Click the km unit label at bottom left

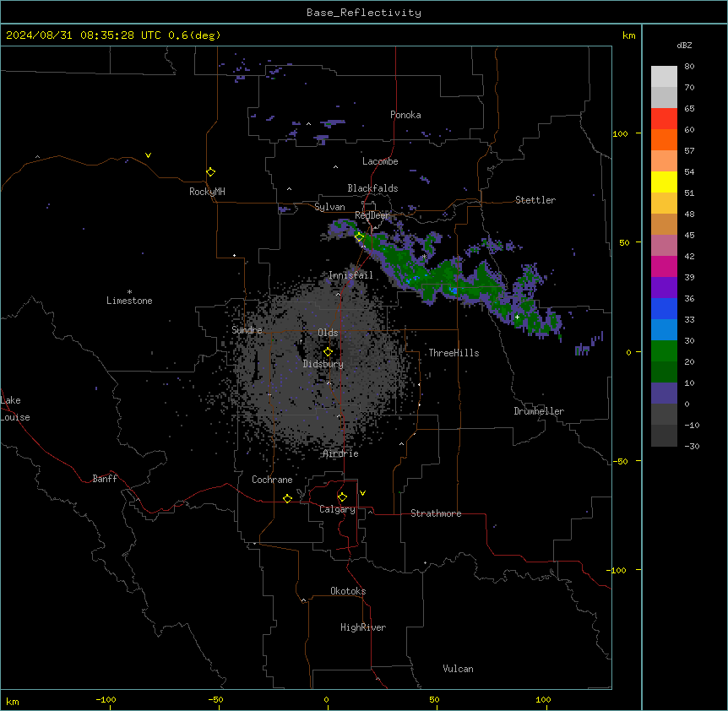12,701
